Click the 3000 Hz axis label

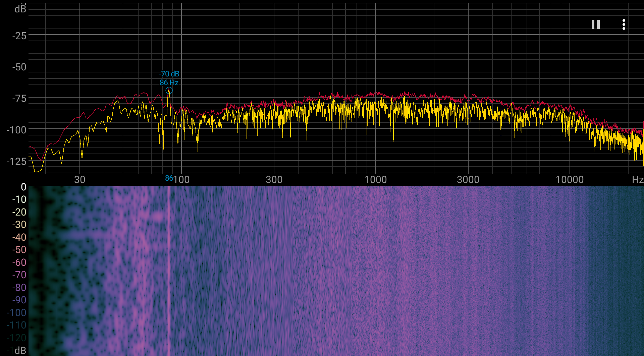click(468, 180)
